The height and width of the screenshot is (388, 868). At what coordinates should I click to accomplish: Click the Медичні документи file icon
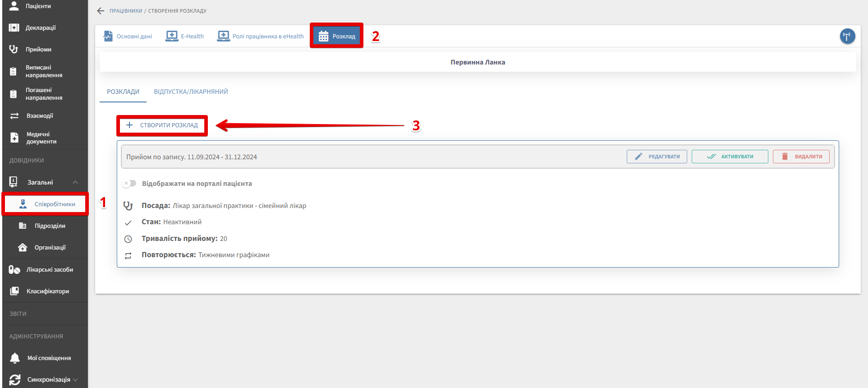click(14, 138)
